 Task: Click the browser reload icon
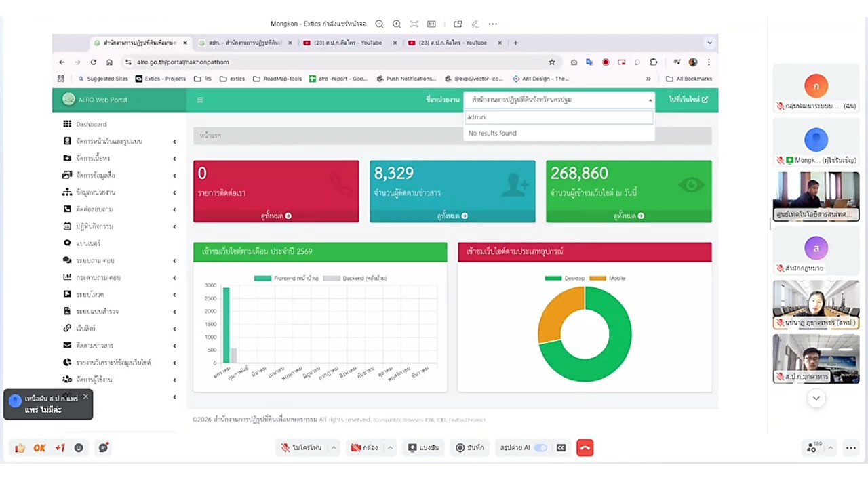(93, 62)
